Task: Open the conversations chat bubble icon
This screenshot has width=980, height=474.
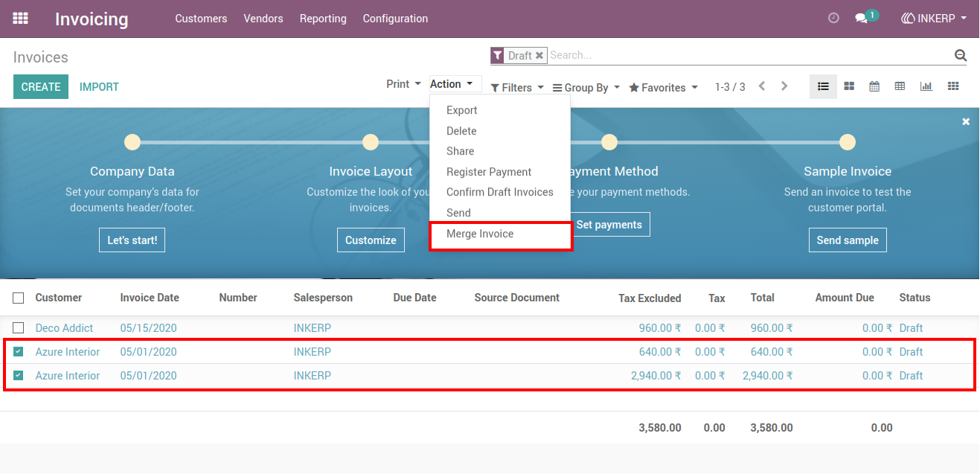Action: (862, 19)
